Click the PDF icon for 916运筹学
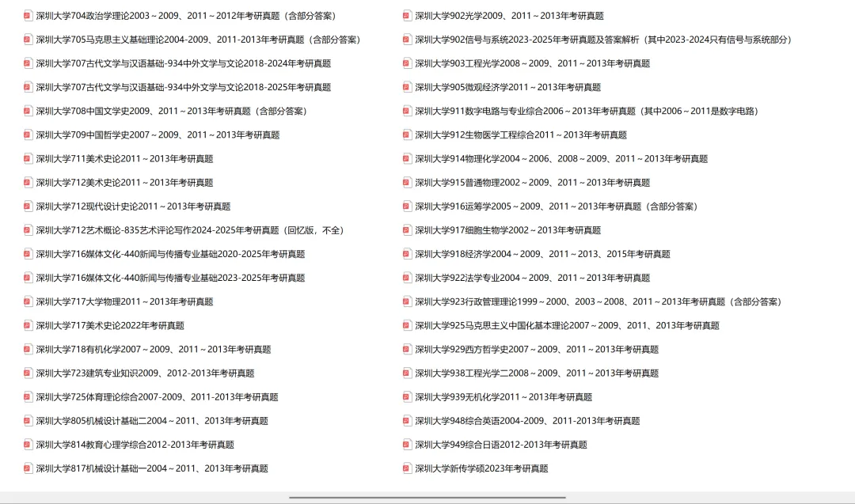The image size is (855, 504). (x=407, y=207)
